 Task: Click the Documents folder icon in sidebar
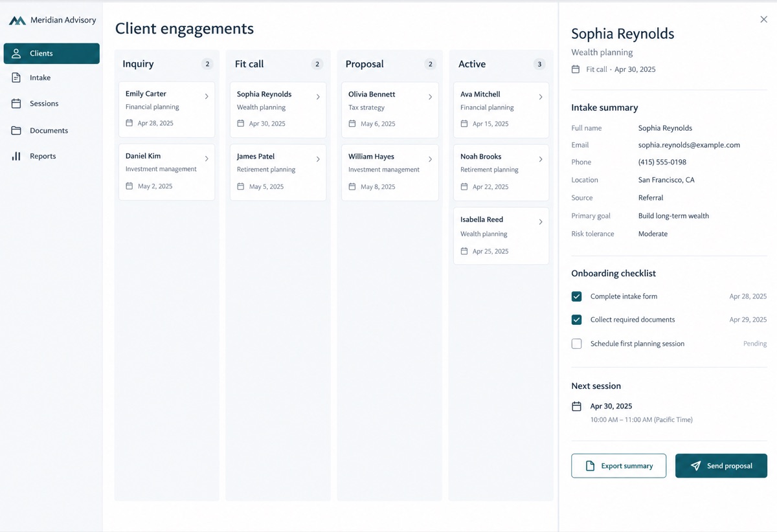point(17,131)
